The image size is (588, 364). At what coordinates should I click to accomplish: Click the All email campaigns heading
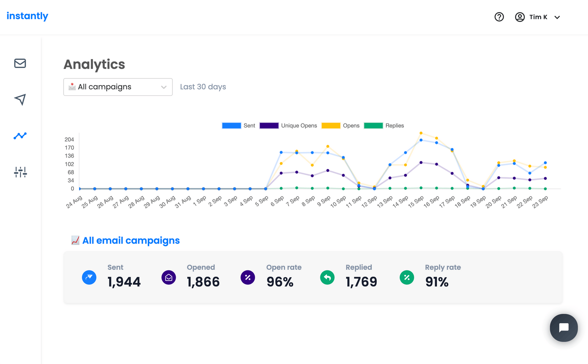[131, 241]
